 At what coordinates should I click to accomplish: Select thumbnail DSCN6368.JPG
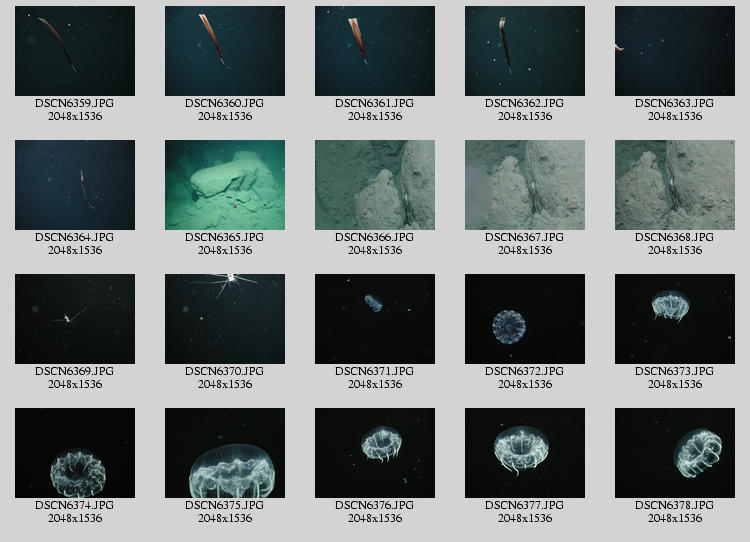pos(674,185)
